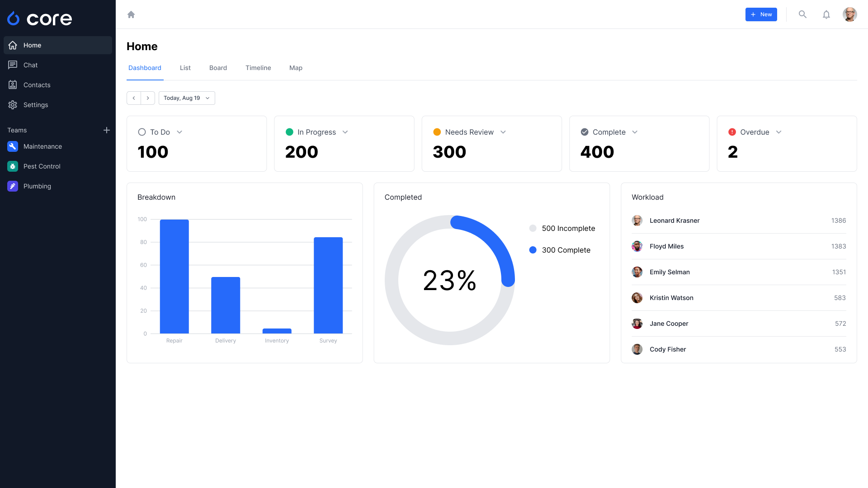The width and height of the screenshot is (868, 488).
Task: Open the Today, Aug 19 date dropdown
Action: tap(187, 98)
